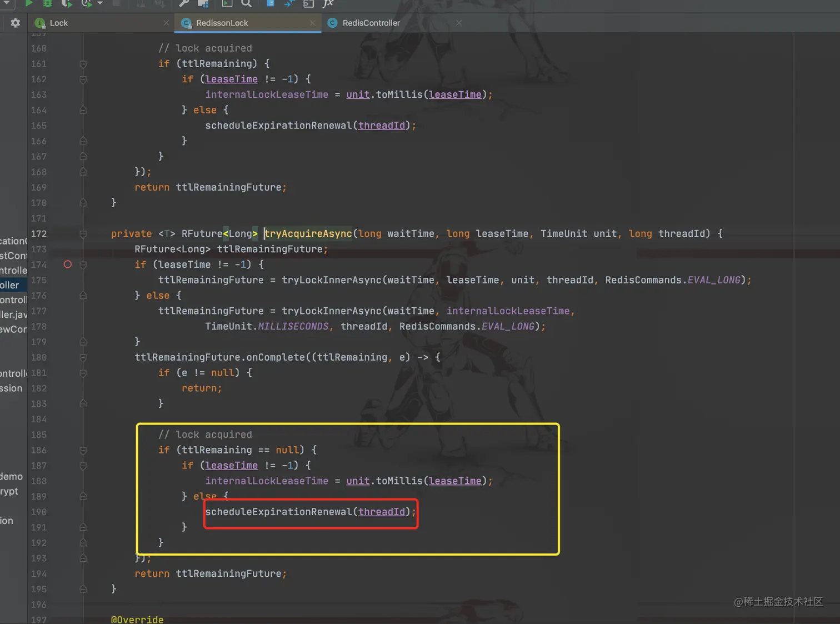Click toMillis call on line 163
This screenshot has width=840, height=624.
(x=399, y=95)
